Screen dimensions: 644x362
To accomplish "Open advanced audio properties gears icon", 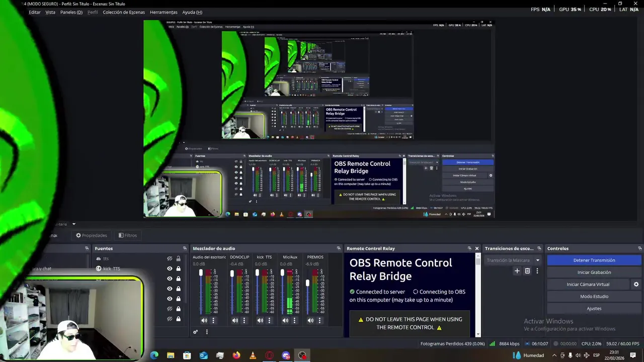I will coord(196,332).
